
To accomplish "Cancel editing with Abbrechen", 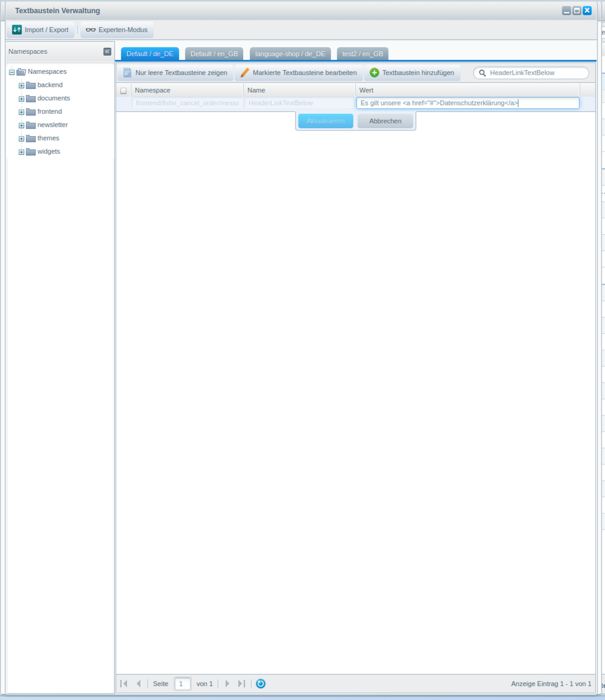I will (x=385, y=121).
